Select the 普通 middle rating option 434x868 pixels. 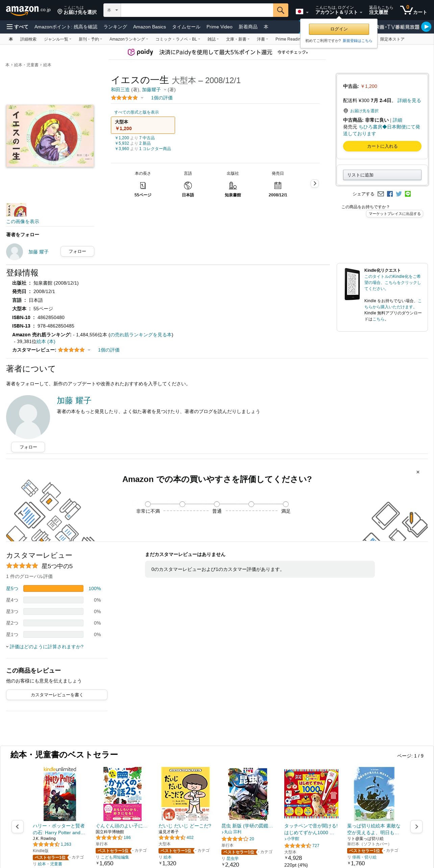(217, 504)
